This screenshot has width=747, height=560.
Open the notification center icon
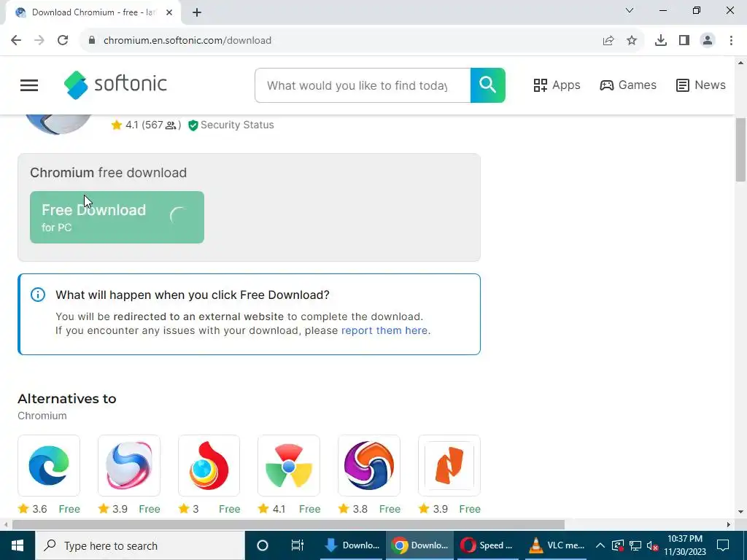[x=723, y=545]
